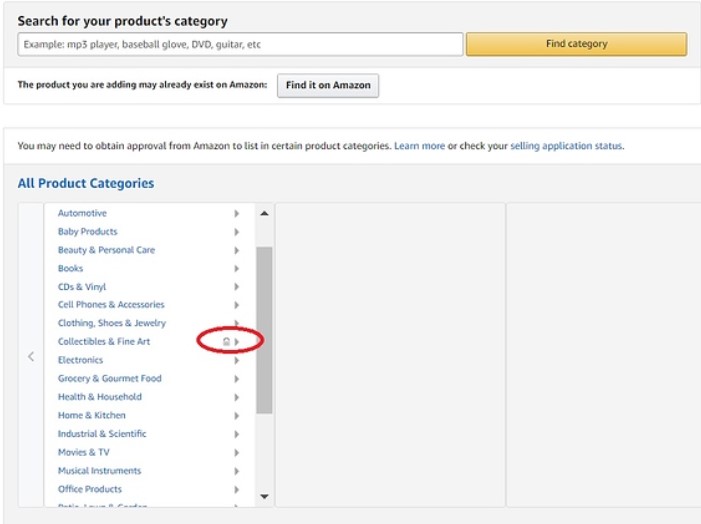
Task: Click Find it on Amazon button
Action: pyautogui.click(x=328, y=85)
